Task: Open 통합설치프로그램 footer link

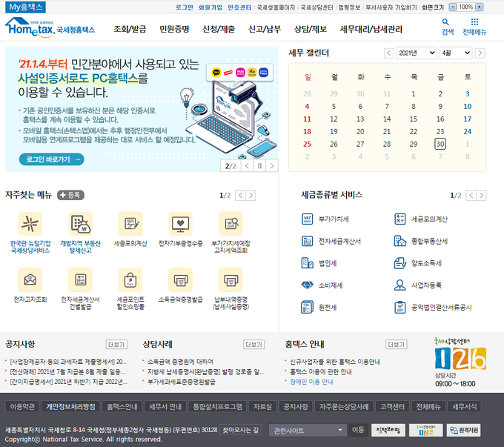Action: pos(218,406)
